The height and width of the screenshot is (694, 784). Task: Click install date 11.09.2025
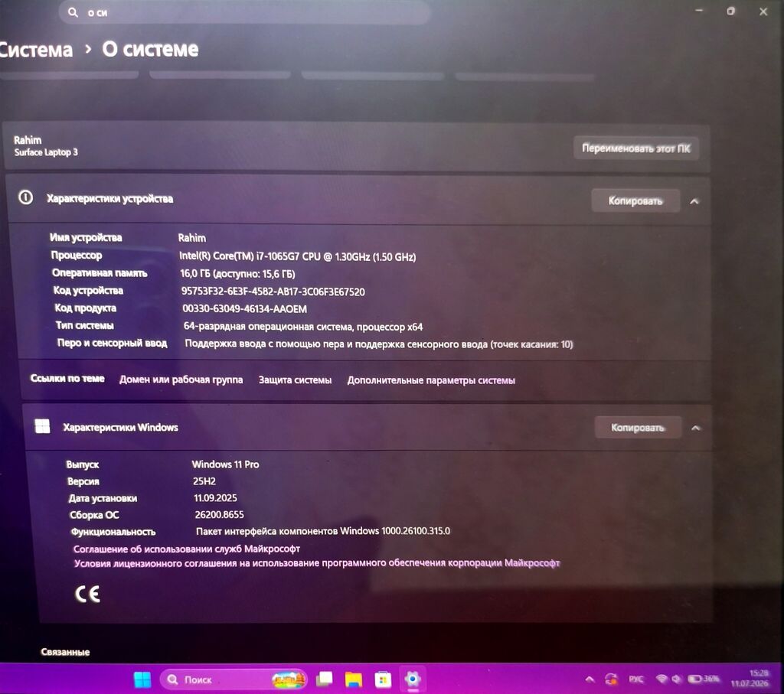tap(215, 497)
